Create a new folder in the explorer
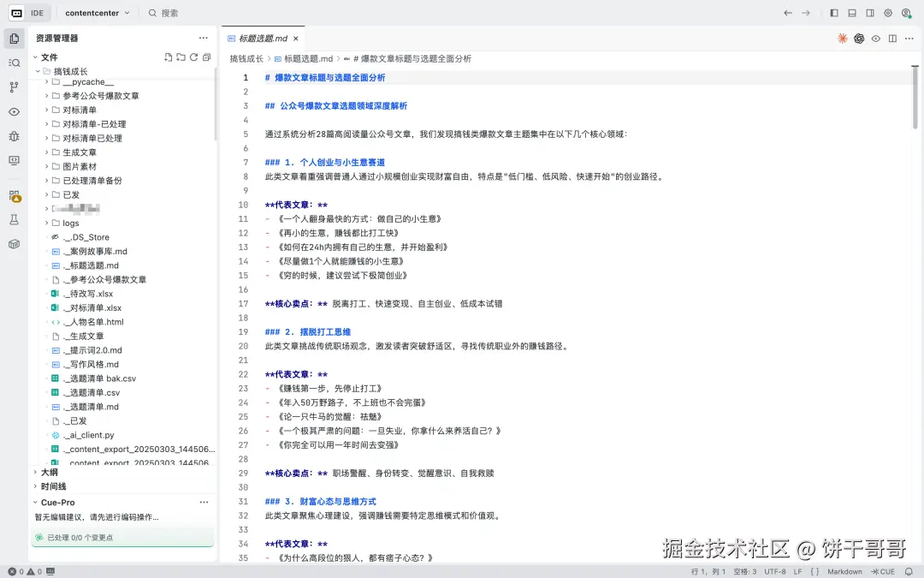 (181, 57)
